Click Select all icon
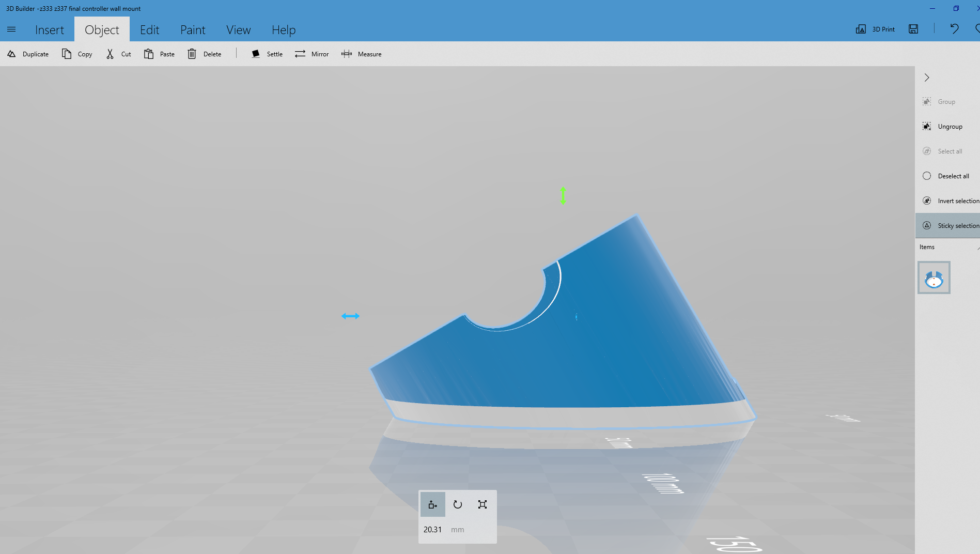 click(x=927, y=151)
